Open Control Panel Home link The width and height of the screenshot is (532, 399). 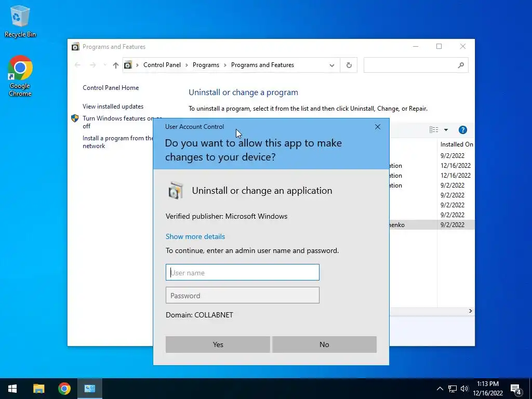111,87
